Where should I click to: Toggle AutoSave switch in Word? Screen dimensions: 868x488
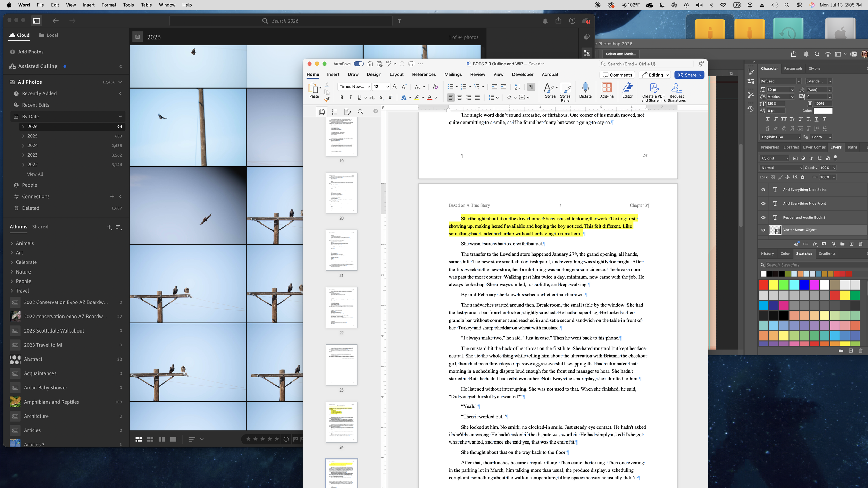coord(359,64)
